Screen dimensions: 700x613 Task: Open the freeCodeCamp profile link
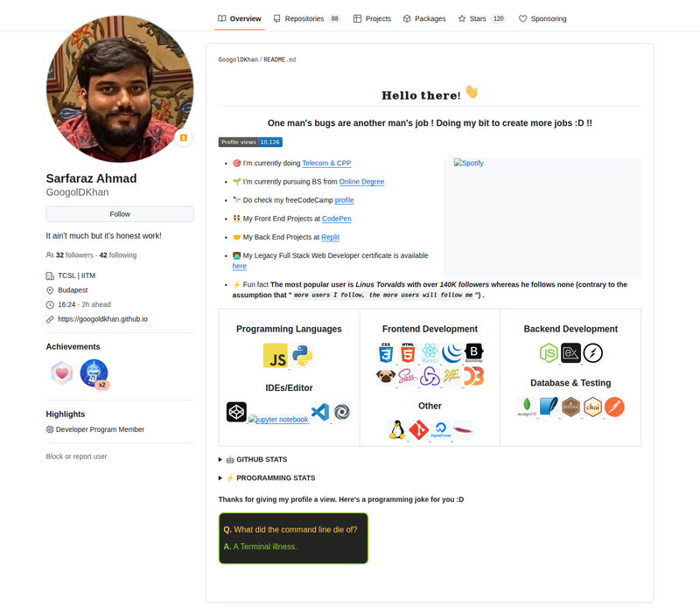point(344,200)
